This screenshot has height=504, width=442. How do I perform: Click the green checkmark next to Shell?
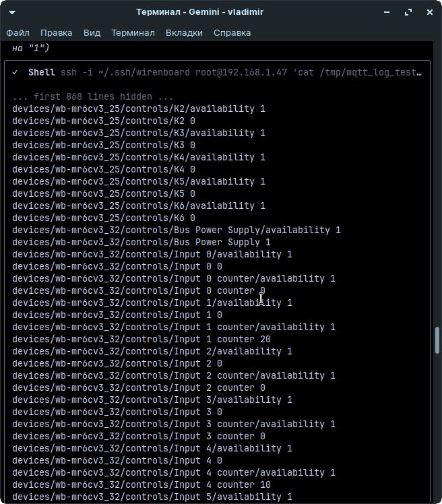(15, 73)
